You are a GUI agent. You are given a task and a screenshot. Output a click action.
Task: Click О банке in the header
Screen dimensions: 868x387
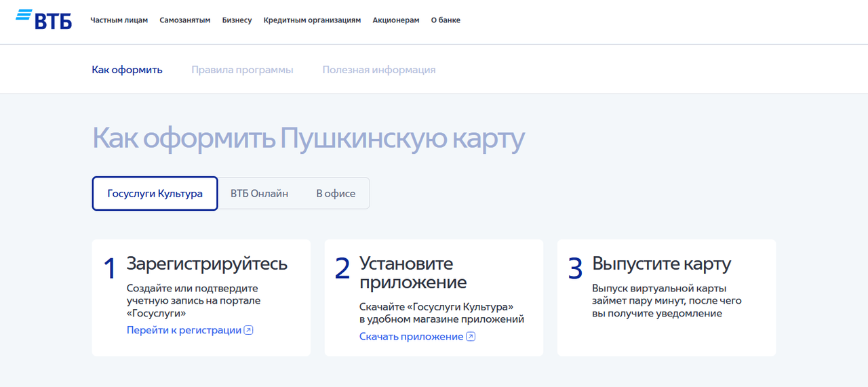click(446, 20)
